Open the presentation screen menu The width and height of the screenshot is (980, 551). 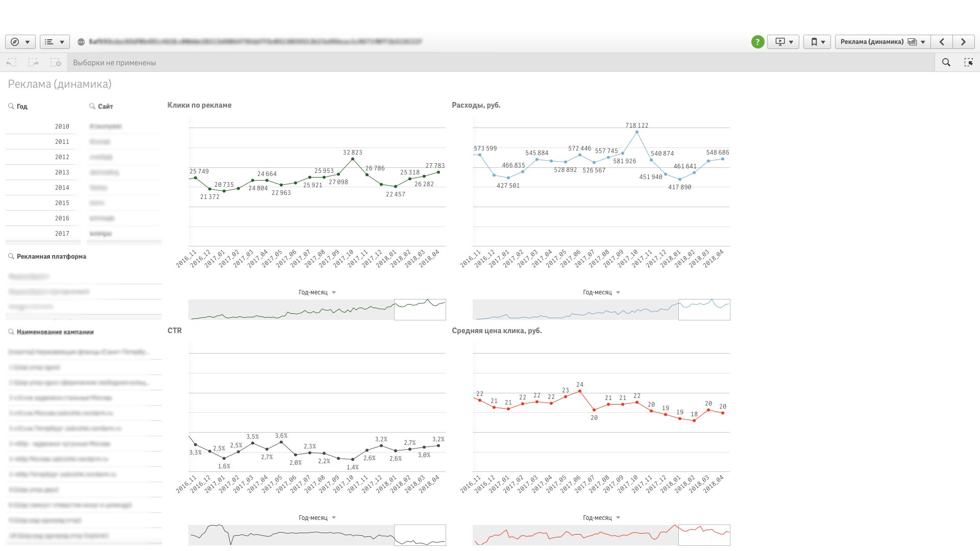[x=783, y=42]
